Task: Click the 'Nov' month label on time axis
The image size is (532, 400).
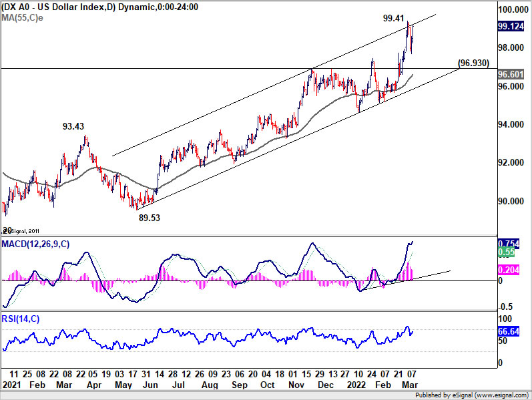Action: click(x=296, y=385)
